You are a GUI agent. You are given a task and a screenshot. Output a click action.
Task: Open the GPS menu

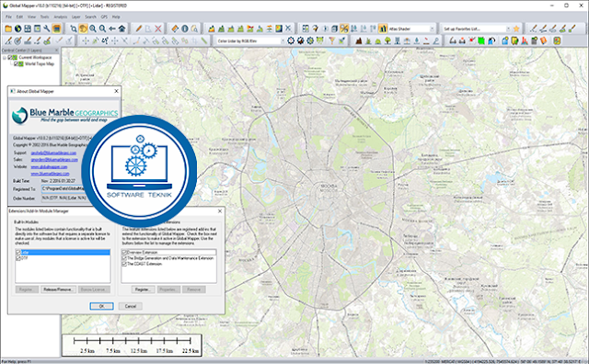pyautogui.click(x=104, y=17)
